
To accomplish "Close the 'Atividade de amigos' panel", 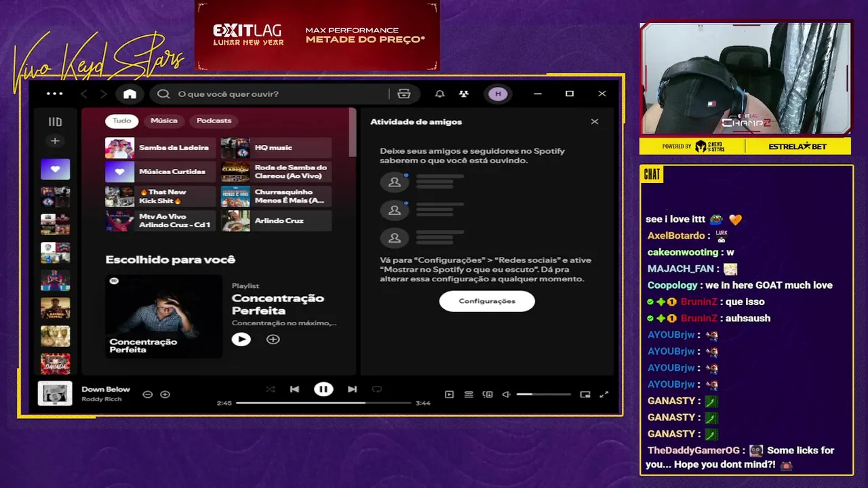I will 595,121.
